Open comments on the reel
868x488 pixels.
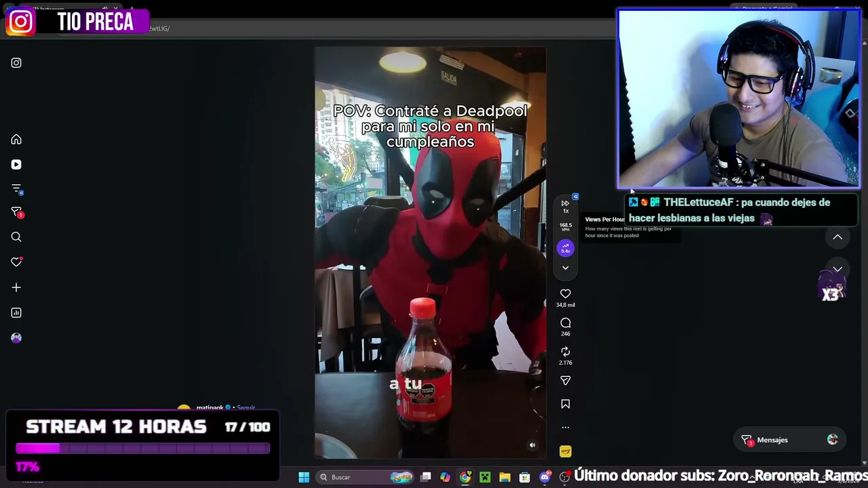pos(566,323)
